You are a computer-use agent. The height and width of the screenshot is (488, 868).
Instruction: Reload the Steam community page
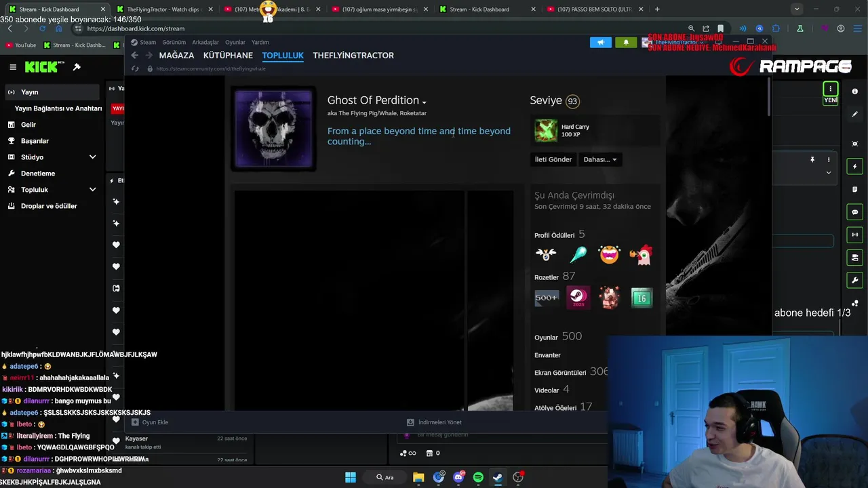coord(134,68)
